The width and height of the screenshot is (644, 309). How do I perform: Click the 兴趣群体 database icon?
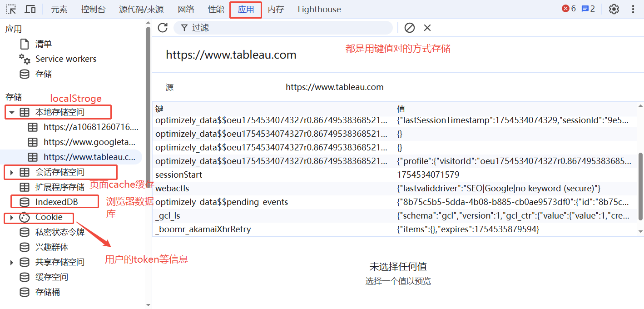click(x=25, y=247)
